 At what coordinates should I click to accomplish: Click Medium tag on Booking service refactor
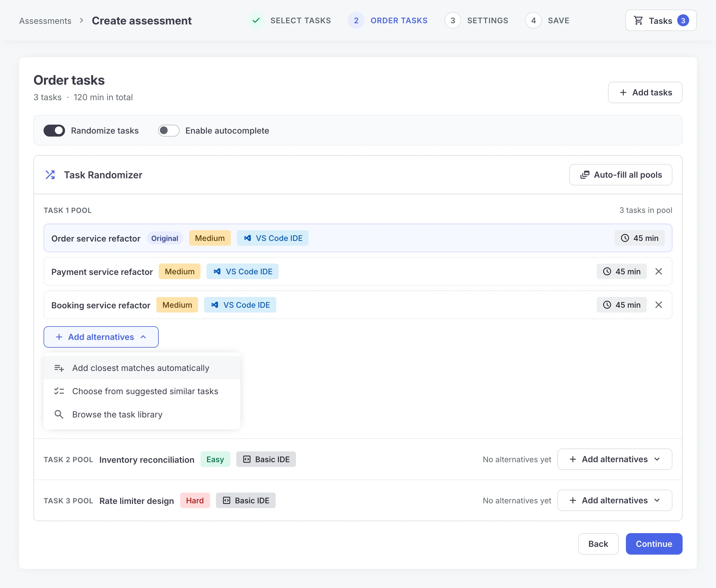[177, 305]
